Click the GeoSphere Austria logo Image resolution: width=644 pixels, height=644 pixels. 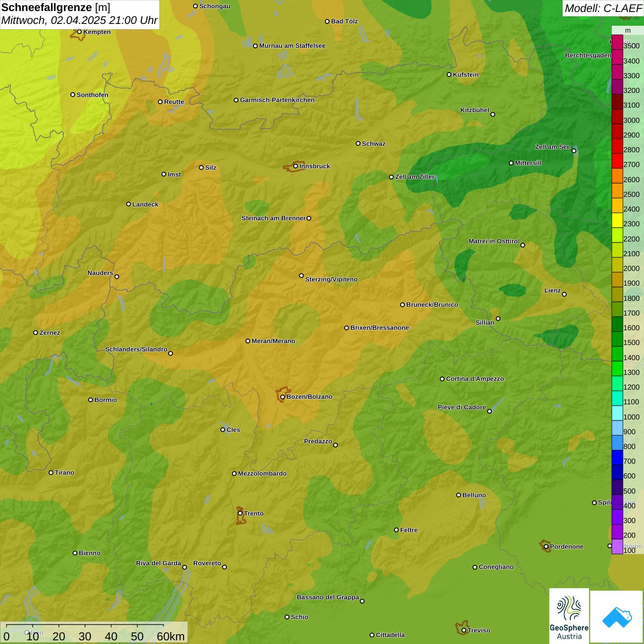[x=569, y=617]
